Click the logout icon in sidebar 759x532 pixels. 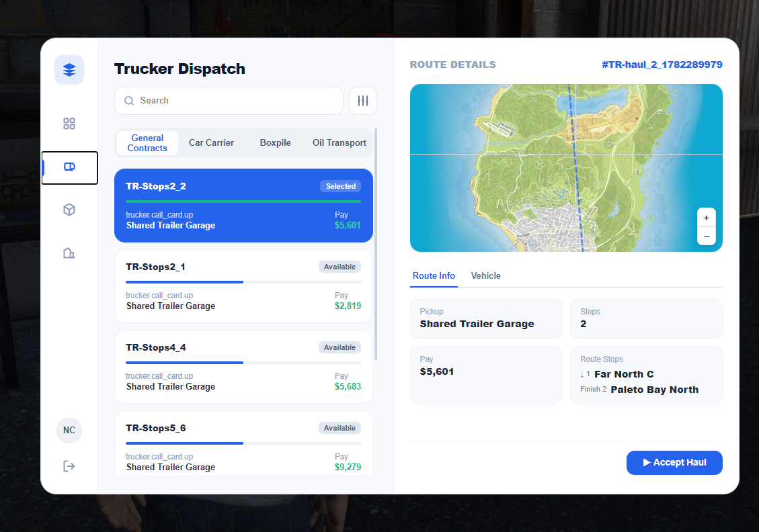tap(69, 466)
